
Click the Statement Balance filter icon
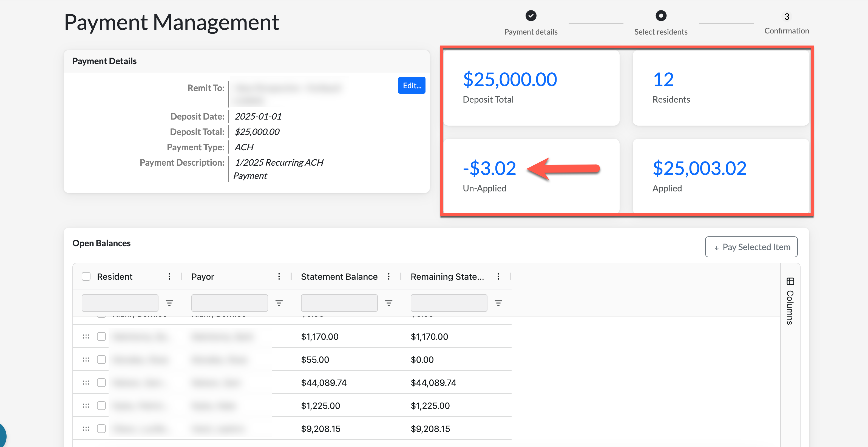(388, 303)
